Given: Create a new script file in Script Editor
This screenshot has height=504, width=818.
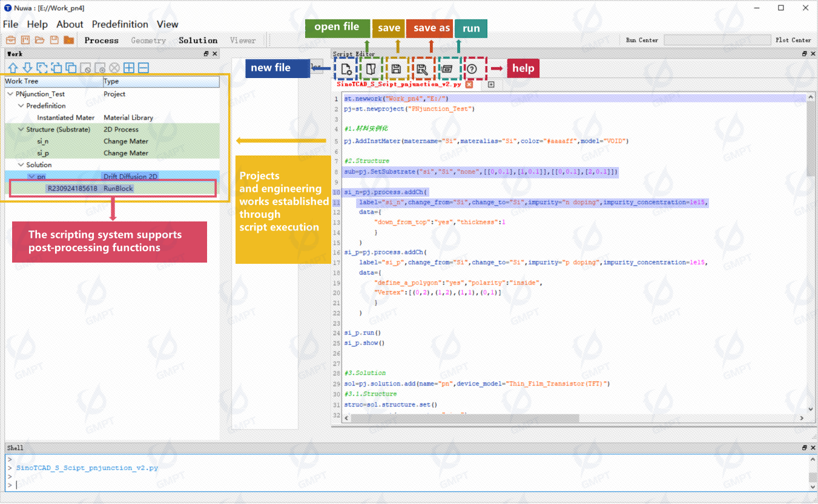Looking at the screenshot, I should click(346, 69).
